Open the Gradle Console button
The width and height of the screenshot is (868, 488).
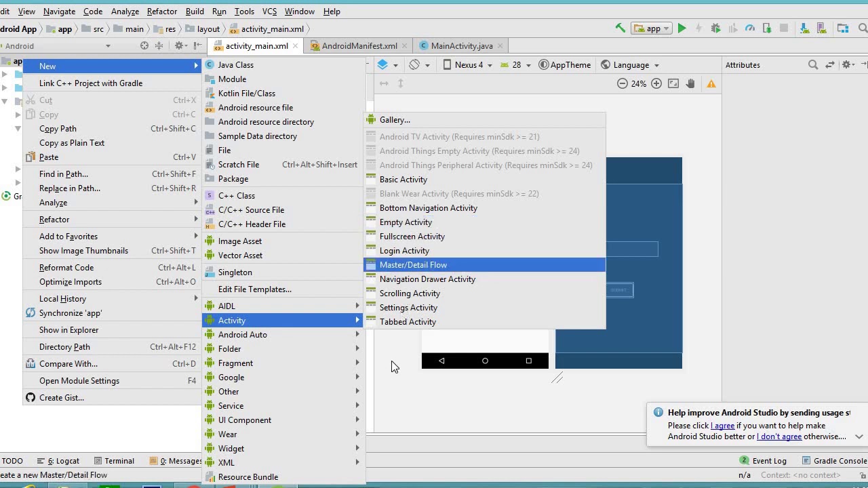pyautogui.click(x=833, y=461)
